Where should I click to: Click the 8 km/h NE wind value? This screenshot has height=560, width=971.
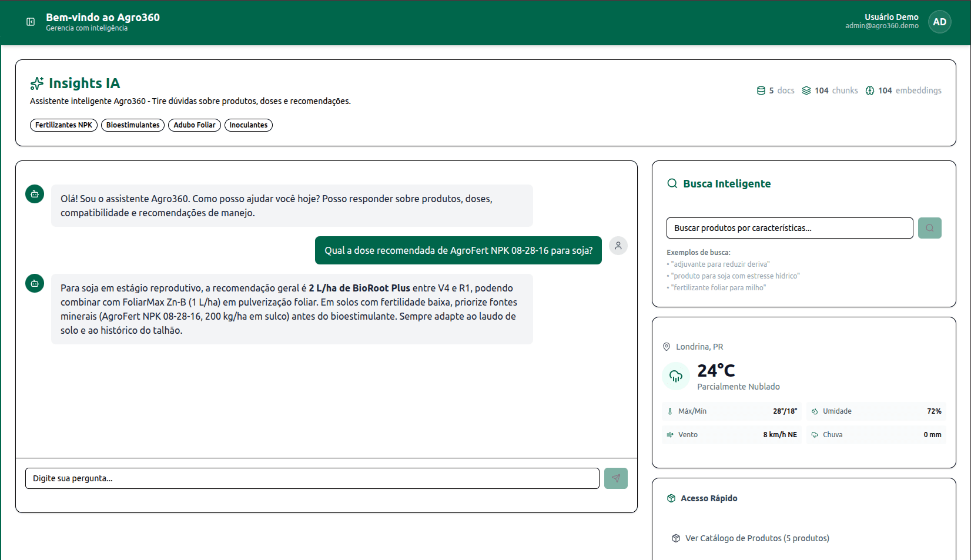coord(780,435)
